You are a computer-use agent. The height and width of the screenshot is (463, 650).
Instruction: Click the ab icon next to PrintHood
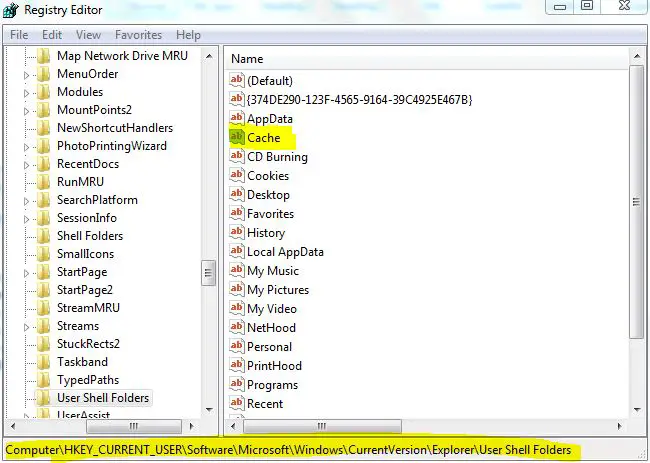(236, 366)
